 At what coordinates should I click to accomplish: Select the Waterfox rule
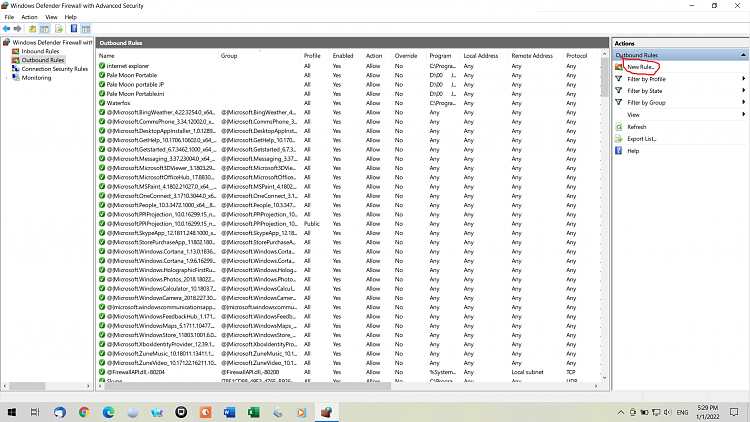pyautogui.click(x=118, y=103)
